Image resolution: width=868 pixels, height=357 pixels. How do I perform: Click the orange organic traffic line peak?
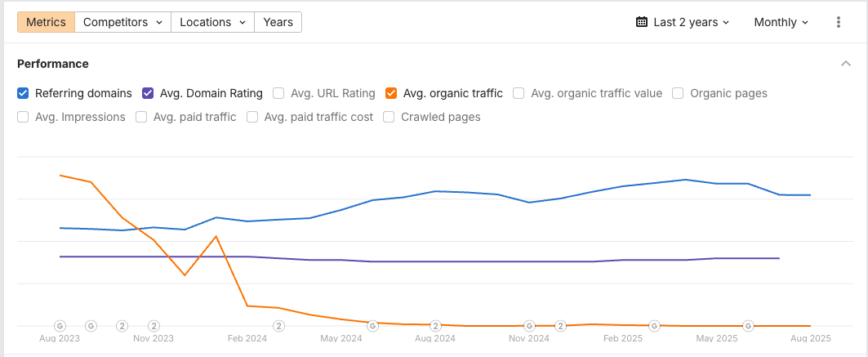(61, 175)
